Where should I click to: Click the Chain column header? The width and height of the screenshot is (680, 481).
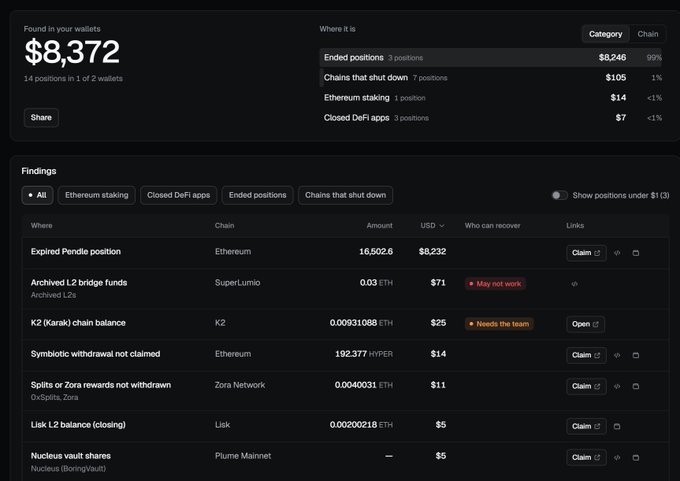tap(224, 226)
